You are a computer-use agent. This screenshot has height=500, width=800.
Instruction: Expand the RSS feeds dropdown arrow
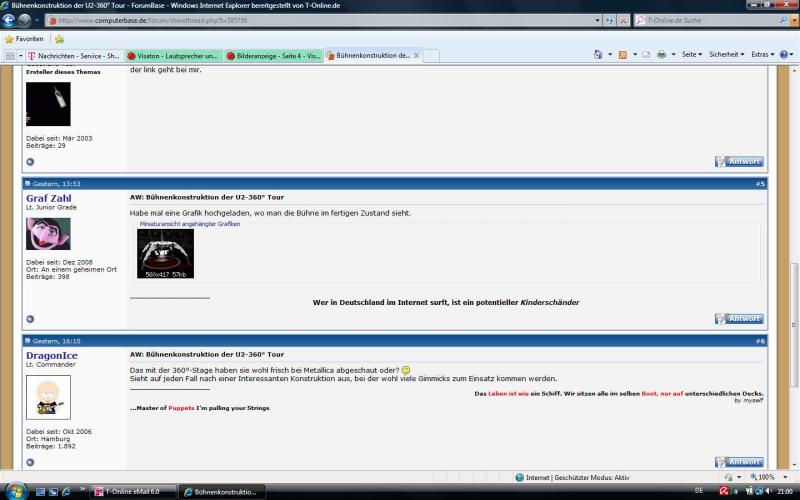point(635,55)
